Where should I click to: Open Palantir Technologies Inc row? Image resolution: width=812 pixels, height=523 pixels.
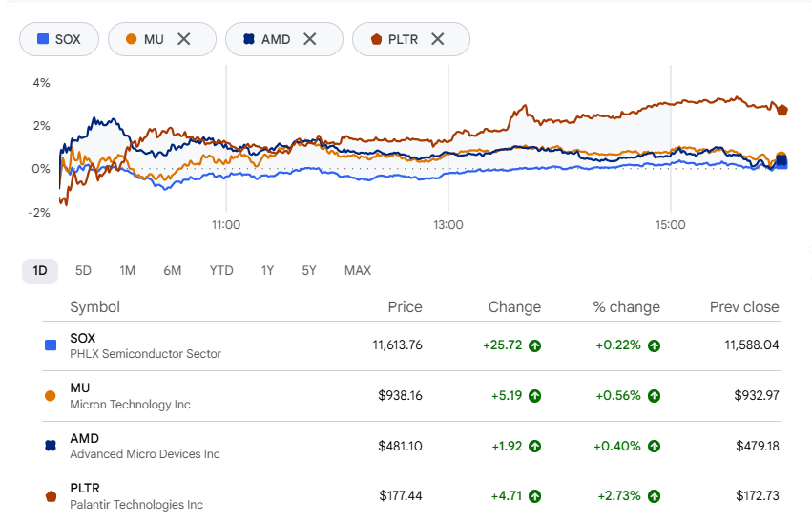coord(411,496)
